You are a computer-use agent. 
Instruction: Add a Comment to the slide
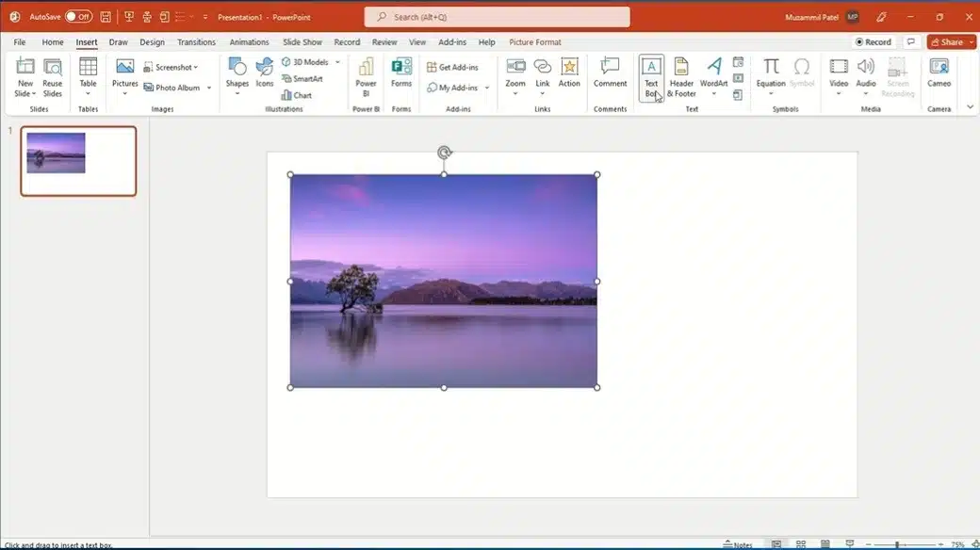610,75
